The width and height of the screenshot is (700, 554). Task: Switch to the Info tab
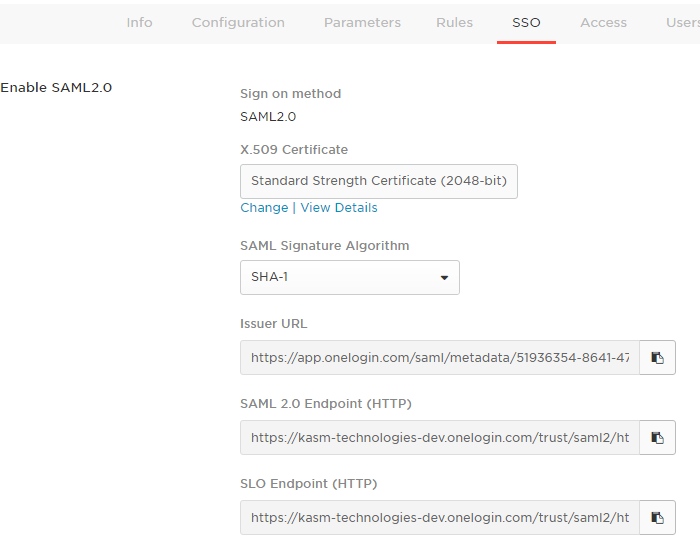tap(139, 22)
